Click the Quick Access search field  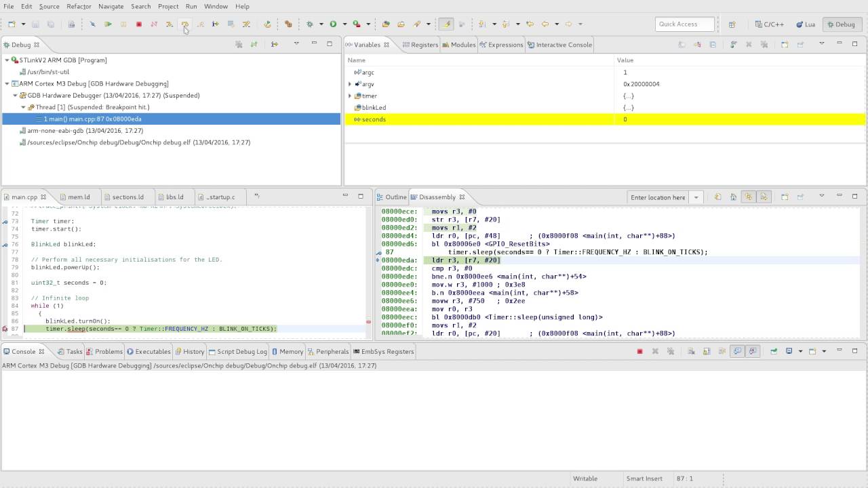pyautogui.click(x=685, y=24)
